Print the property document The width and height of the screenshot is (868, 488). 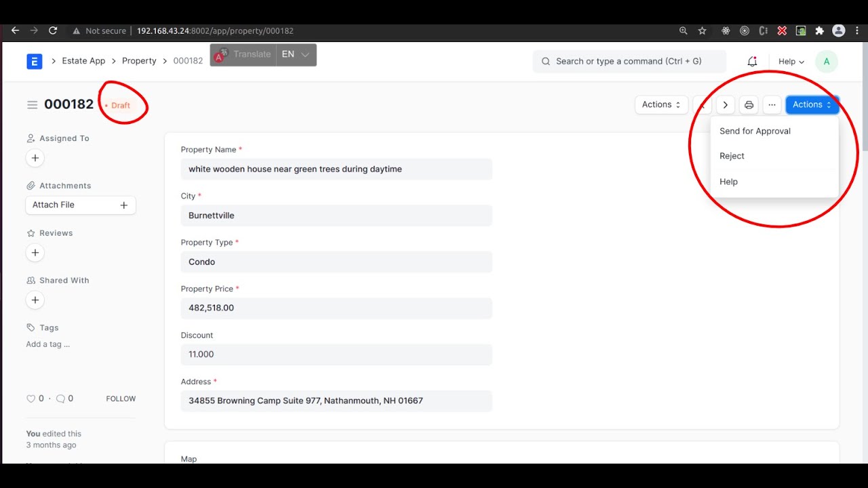(749, 104)
